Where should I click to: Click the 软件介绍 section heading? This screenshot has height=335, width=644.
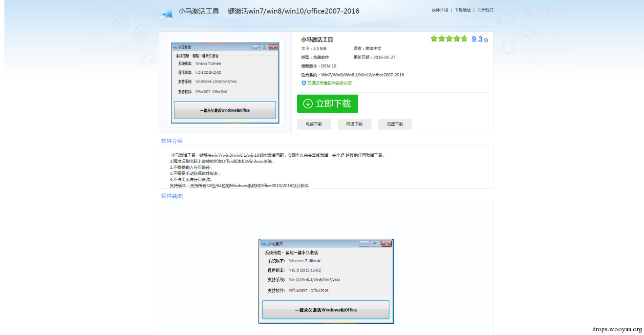point(172,141)
